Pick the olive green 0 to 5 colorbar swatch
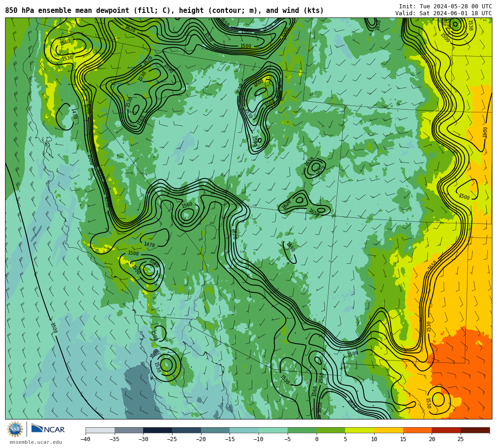 click(x=331, y=430)
